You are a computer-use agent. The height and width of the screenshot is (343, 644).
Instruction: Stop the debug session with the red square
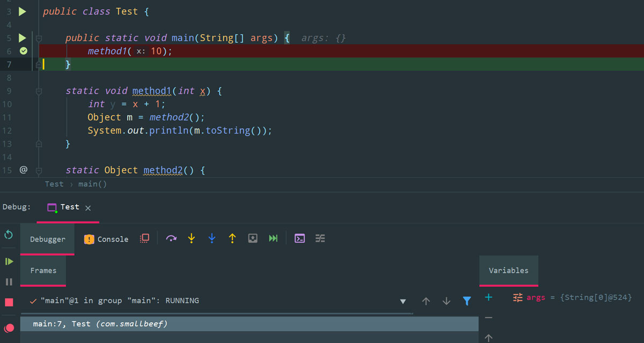[9, 302]
